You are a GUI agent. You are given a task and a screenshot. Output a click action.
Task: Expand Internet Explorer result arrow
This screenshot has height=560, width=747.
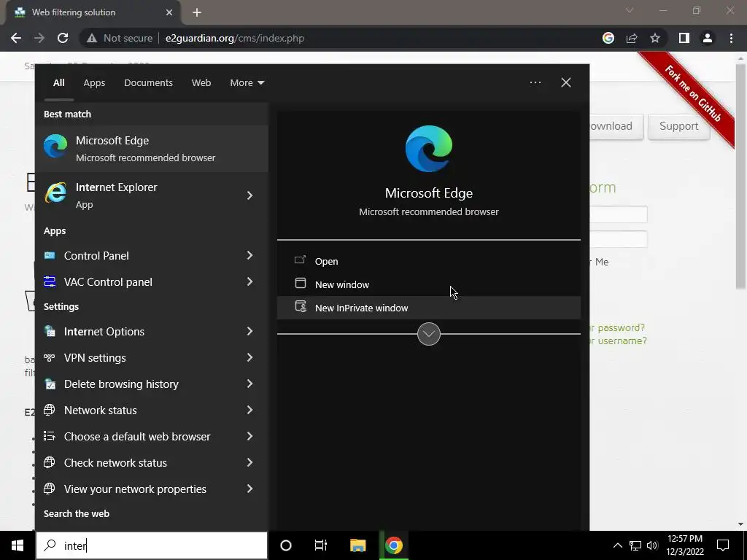point(249,195)
